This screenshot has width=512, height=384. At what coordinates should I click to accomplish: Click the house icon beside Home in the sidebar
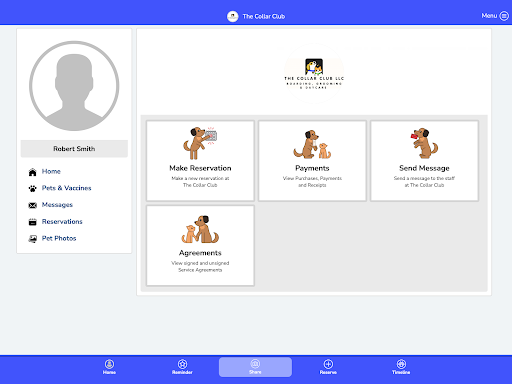coord(32,172)
